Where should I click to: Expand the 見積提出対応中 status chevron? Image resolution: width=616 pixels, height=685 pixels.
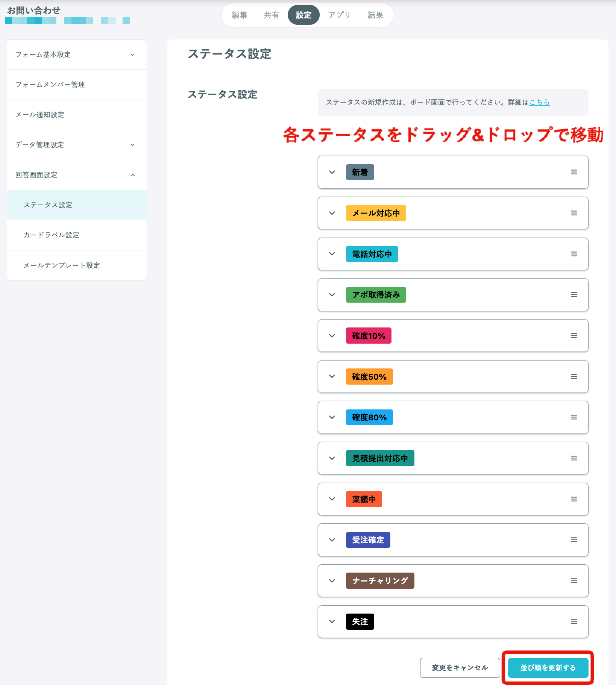(x=332, y=458)
